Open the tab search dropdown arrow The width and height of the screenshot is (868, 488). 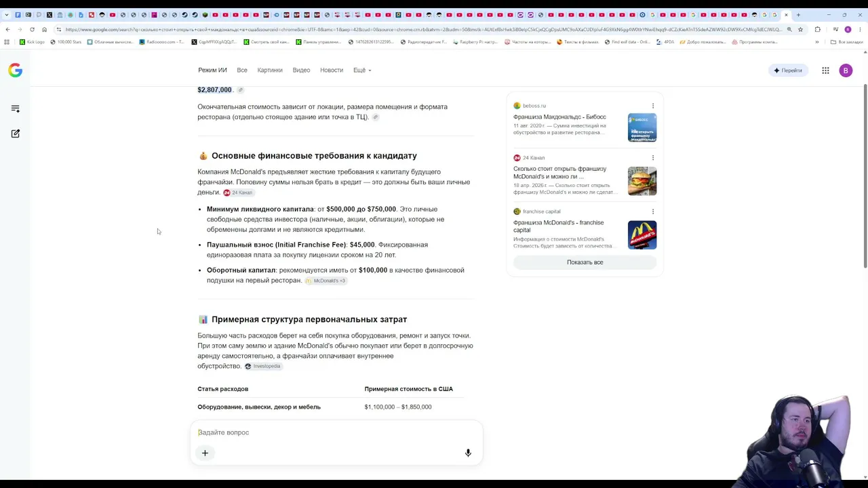tap(7, 14)
